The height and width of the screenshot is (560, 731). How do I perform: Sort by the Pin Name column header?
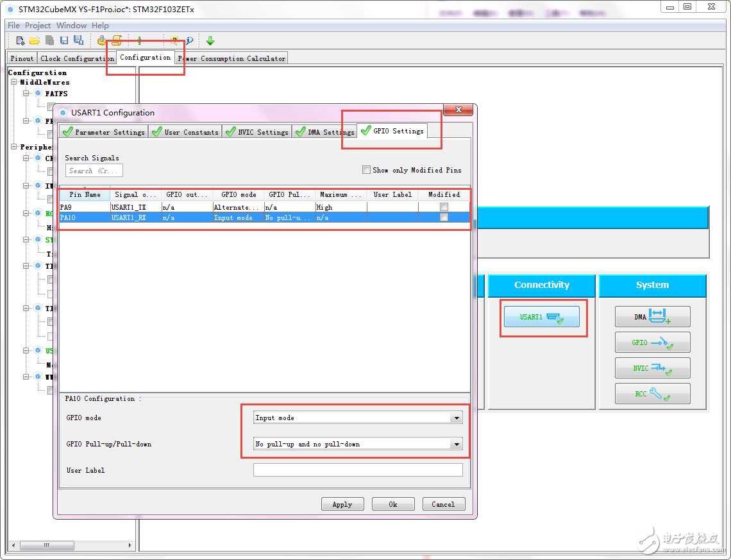tap(85, 194)
